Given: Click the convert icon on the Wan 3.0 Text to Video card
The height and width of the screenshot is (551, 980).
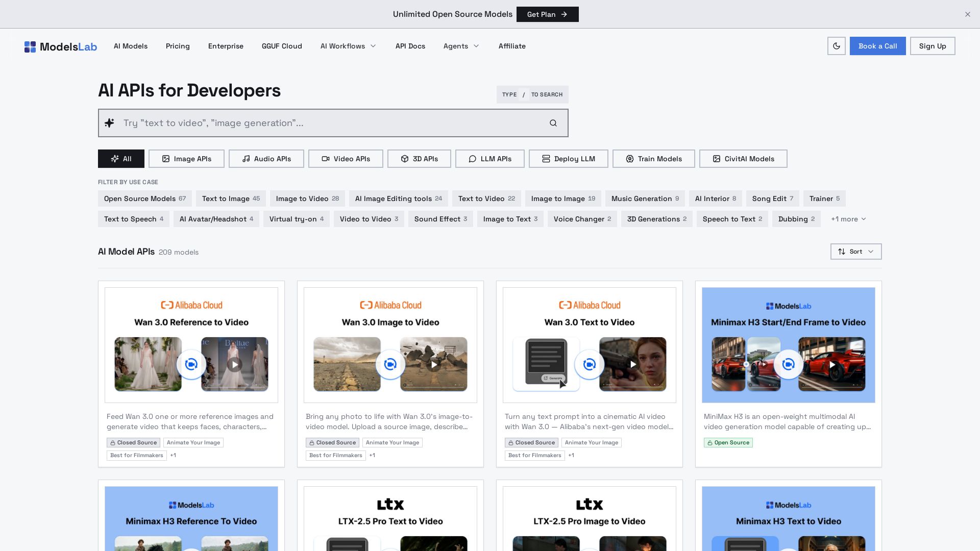Looking at the screenshot, I should point(590,364).
